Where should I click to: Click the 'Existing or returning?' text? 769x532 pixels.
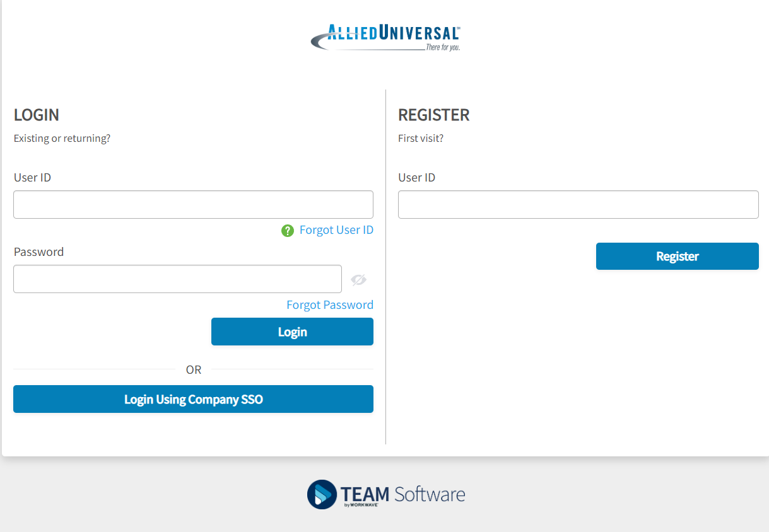(62, 138)
